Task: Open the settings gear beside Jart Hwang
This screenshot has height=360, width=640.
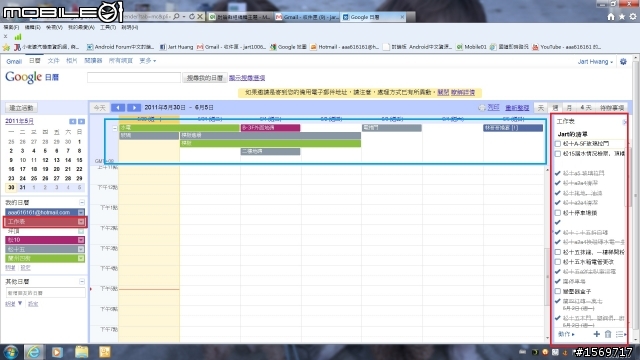Action: (623, 62)
